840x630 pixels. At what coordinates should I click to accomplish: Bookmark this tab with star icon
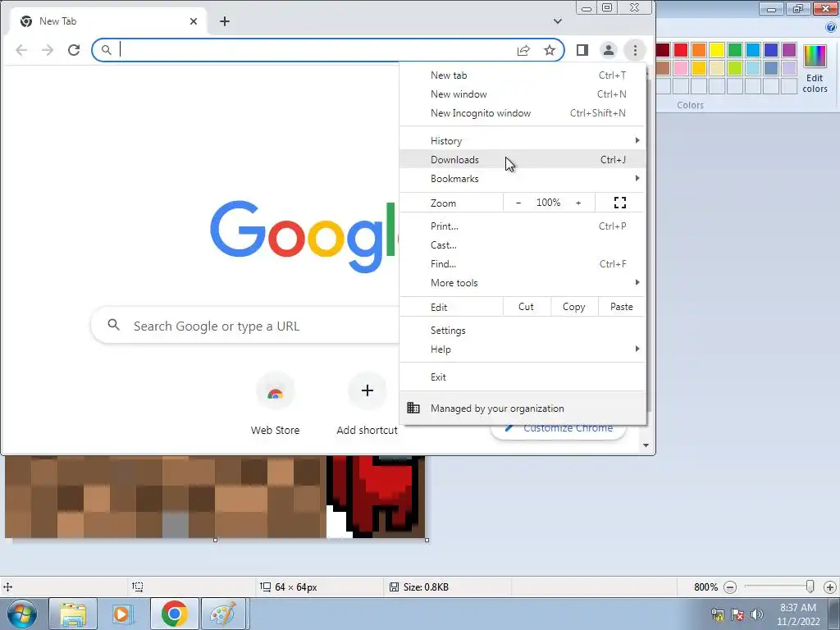(x=550, y=50)
